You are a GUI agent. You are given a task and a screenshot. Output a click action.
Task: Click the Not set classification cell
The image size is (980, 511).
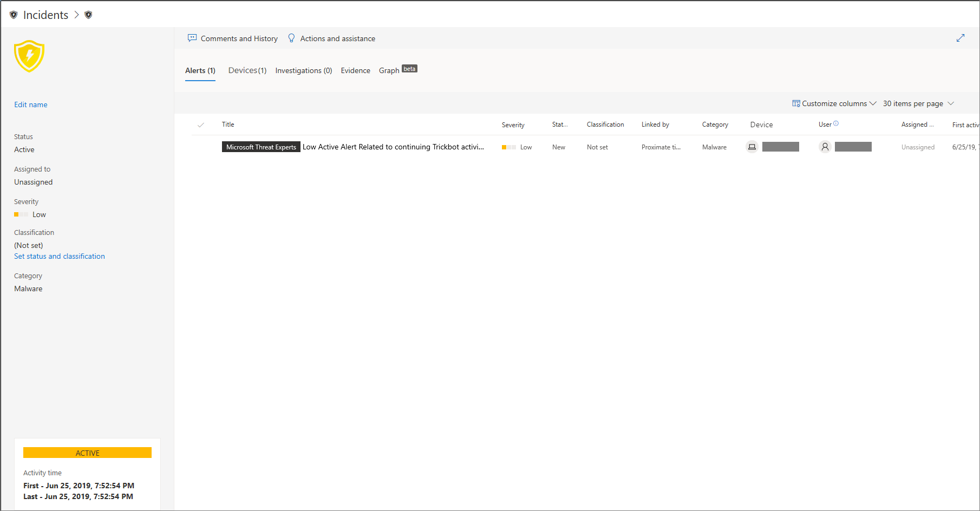pos(597,147)
